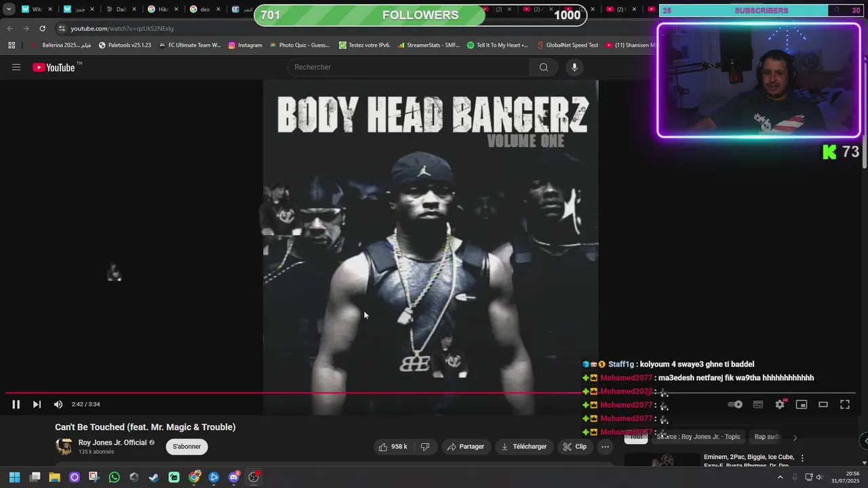Like the video with 958 k
This screenshot has width=868, height=488.
[393, 447]
